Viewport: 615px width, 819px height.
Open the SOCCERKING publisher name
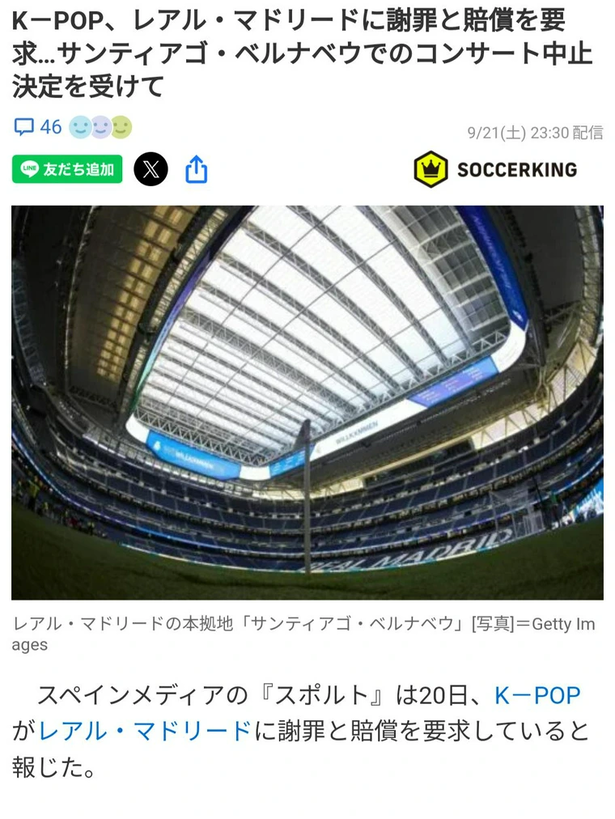tap(517, 170)
